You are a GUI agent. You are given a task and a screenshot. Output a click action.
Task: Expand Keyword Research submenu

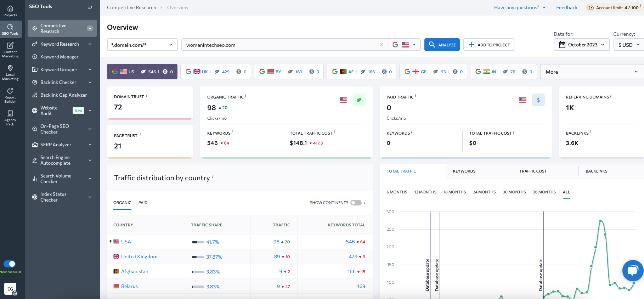pyautogui.click(x=90, y=44)
